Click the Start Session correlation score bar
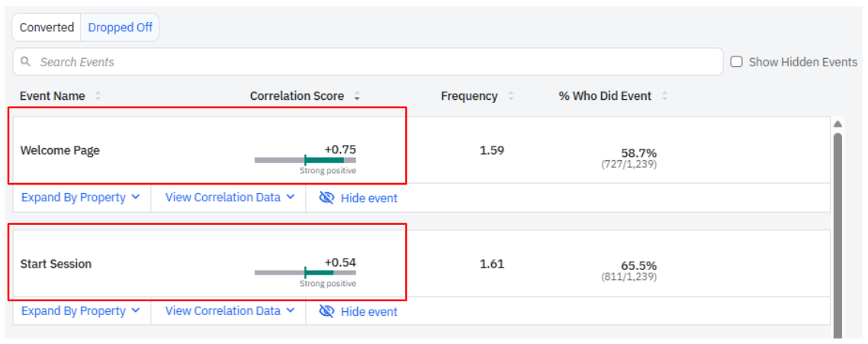This screenshot has width=868, height=344. [x=305, y=272]
